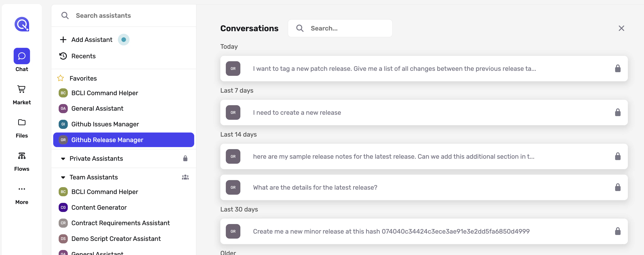Click the Private Assistants lock icon
This screenshot has height=255, width=644.
pyautogui.click(x=185, y=158)
